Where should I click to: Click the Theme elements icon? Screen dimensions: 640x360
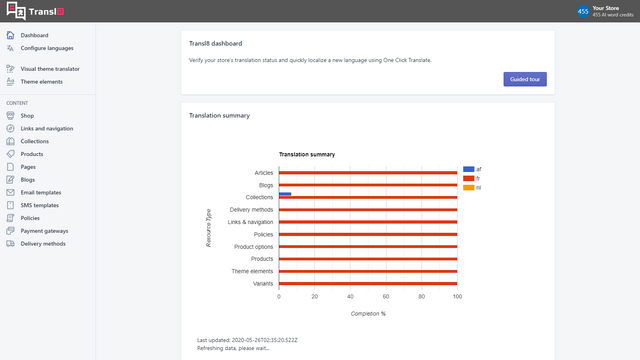click(x=10, y=82)
